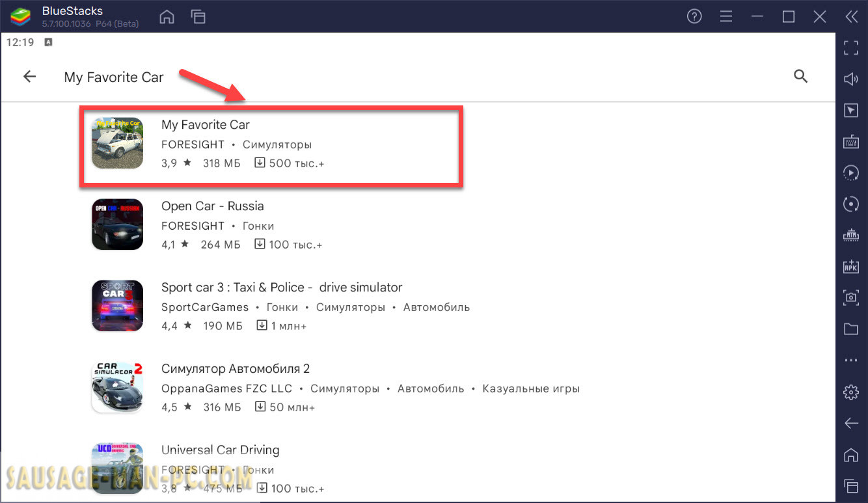Click FORESIGHT developer under My Favorite Car
Viewport: 868px width, 503px height.
[x=193, y=144]
